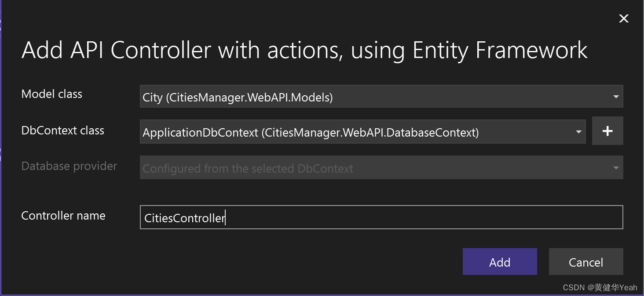Image resolution: width=644 pixels, height=296 pixels.
Task: Select the City model class combo box
Action: [x=308, y=96]
